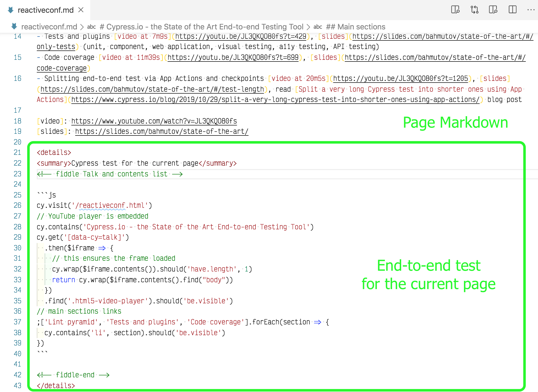
Task: Select the reactiveconf.md editor tab
Action: coord(46,10)
